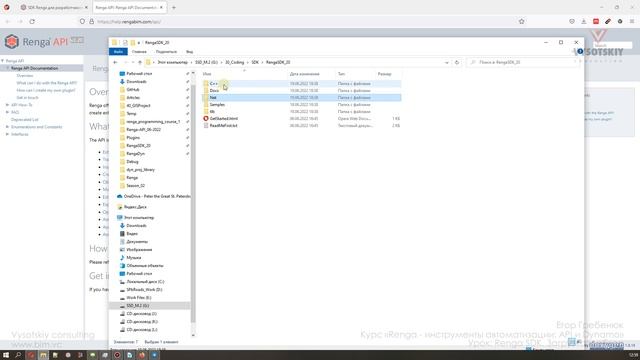This screenshot has height=360, width=640.
Task: Open a new browser tab
Action: 174,7
